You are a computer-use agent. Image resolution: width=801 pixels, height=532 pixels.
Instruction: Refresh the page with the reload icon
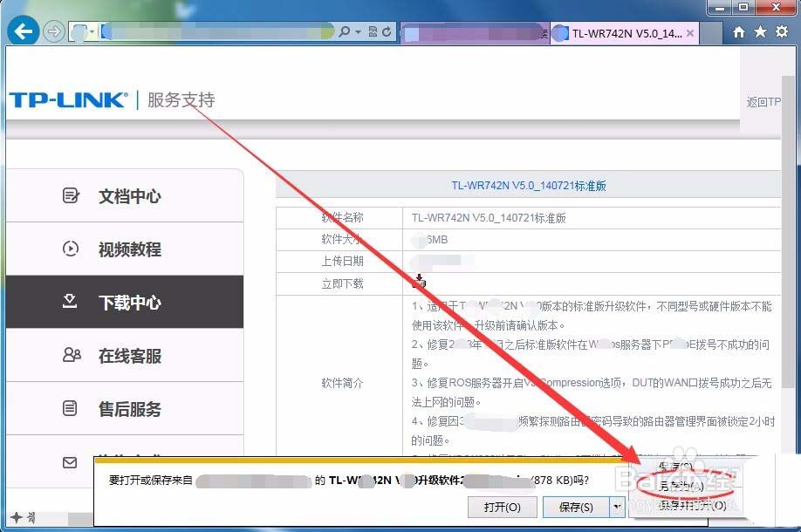(387, 31)
